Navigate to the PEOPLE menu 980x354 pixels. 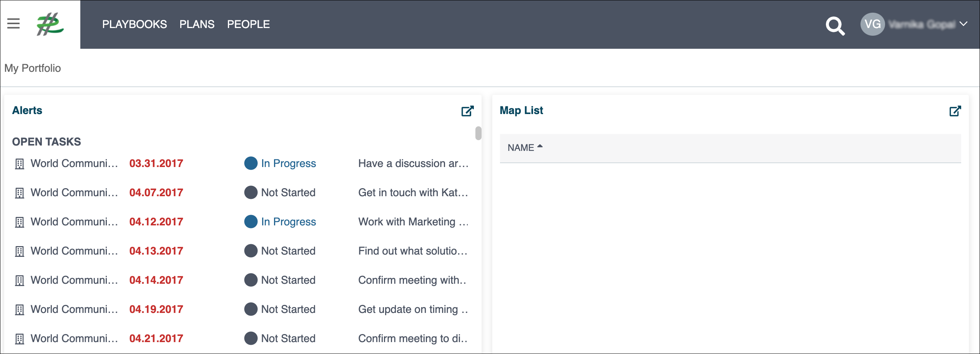pos(248,24)
